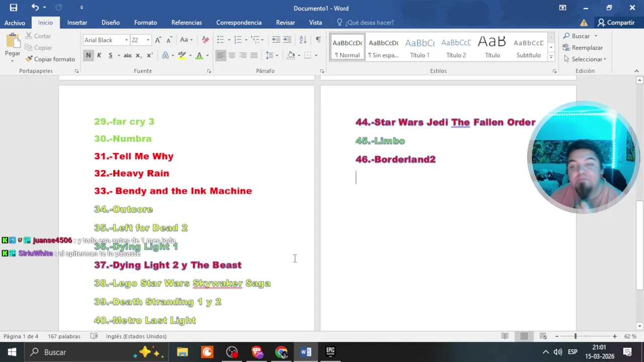Switch to Web Layout view icon
The width and height of the screenshot is (644, 362).
[x=543, y=336]
